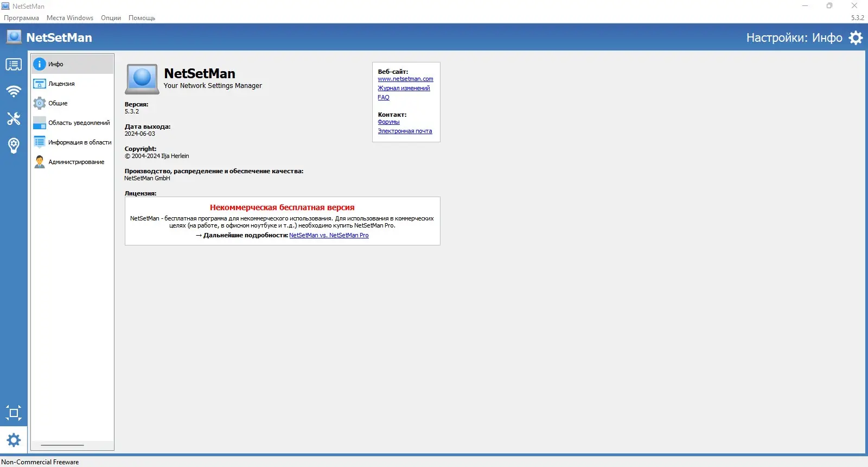Open the network tools panel (wrench icon)
The image size is (868, 467).
point(14,118)
